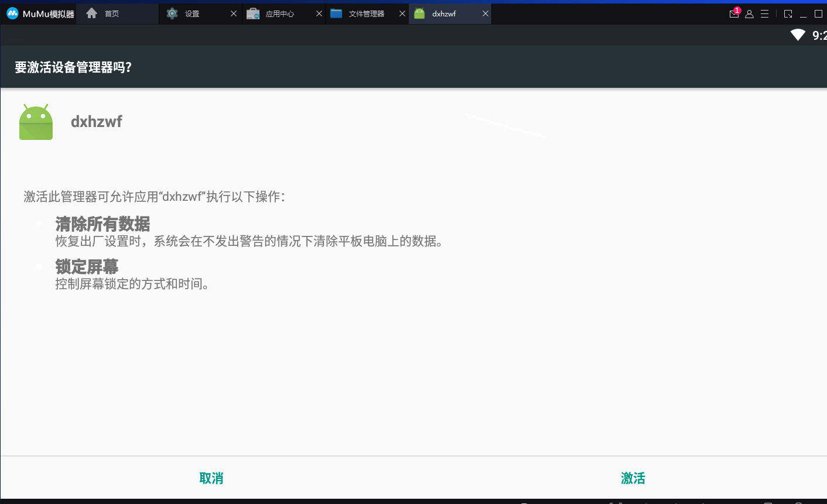
Task: Switch to the 首页 home tab
Action: click(x=118, y=13)
